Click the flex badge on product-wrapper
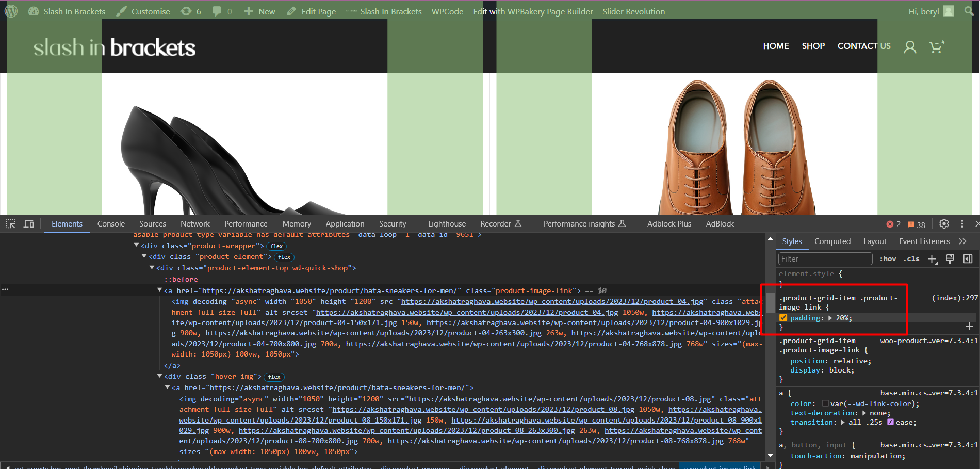The image size is (980, 469). [277, 246]
